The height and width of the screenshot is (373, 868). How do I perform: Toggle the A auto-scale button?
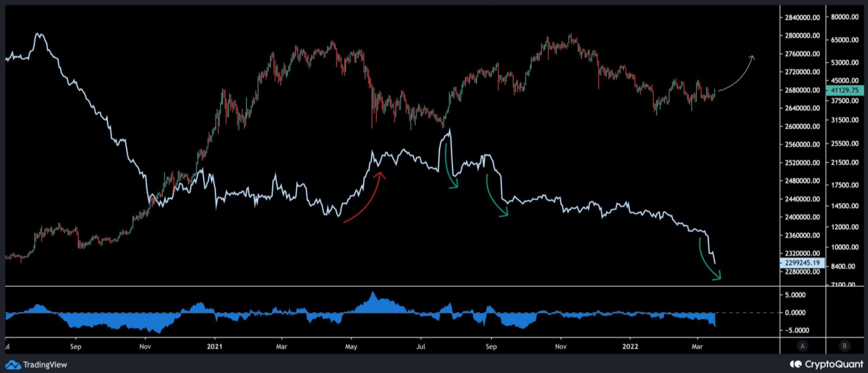point(802,346)
